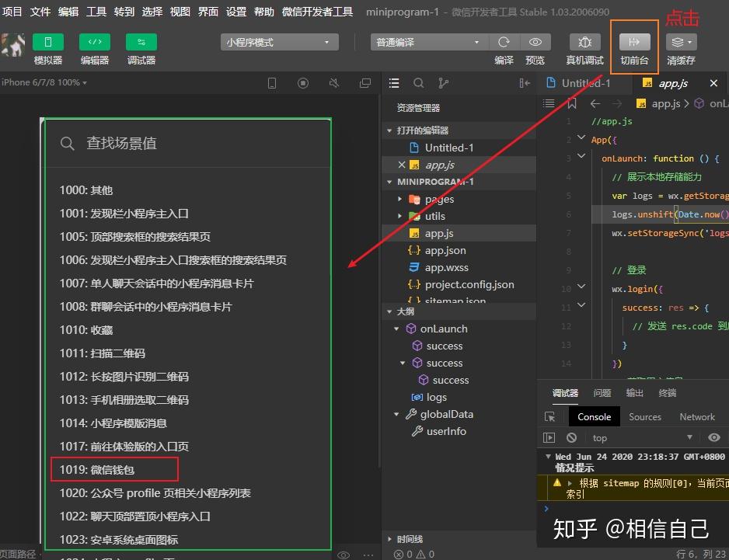This screenshot has height=560, width=729.
Task: Open app.json in file tree
Action: 445,251
